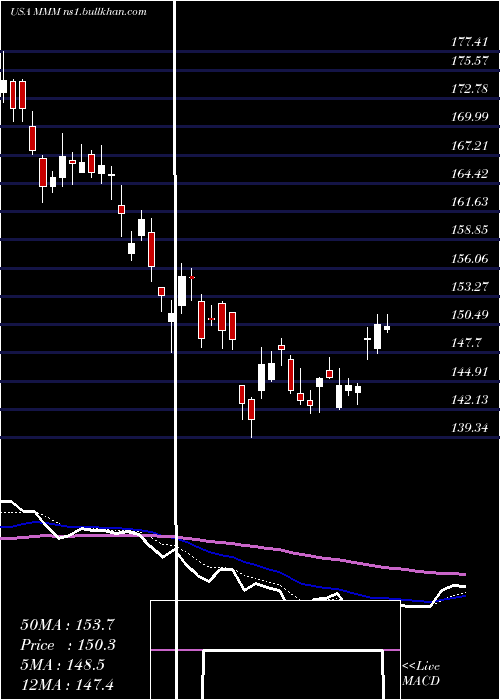The image size is (500, 700).
Task: Click the 158.85 price level label
Action: 469,230
